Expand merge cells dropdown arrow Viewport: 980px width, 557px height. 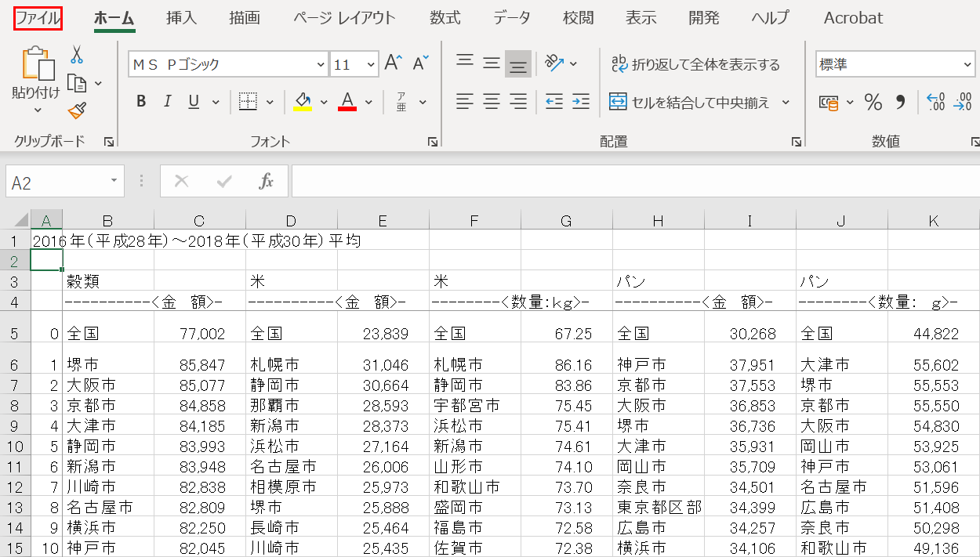click(786, 103)
